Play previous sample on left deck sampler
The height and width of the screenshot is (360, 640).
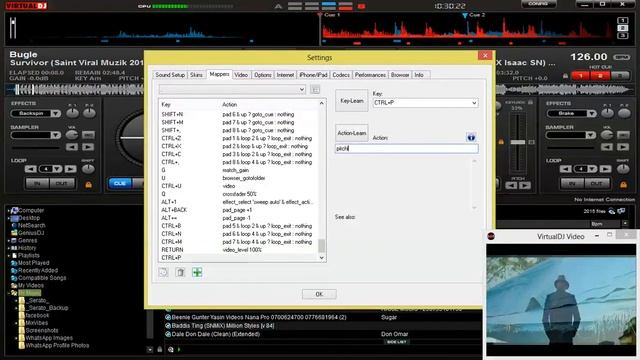pos(72,147)
